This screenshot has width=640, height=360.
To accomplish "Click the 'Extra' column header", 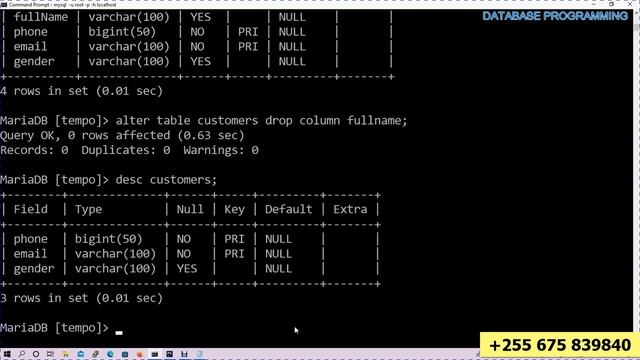I will pos(350,209).
